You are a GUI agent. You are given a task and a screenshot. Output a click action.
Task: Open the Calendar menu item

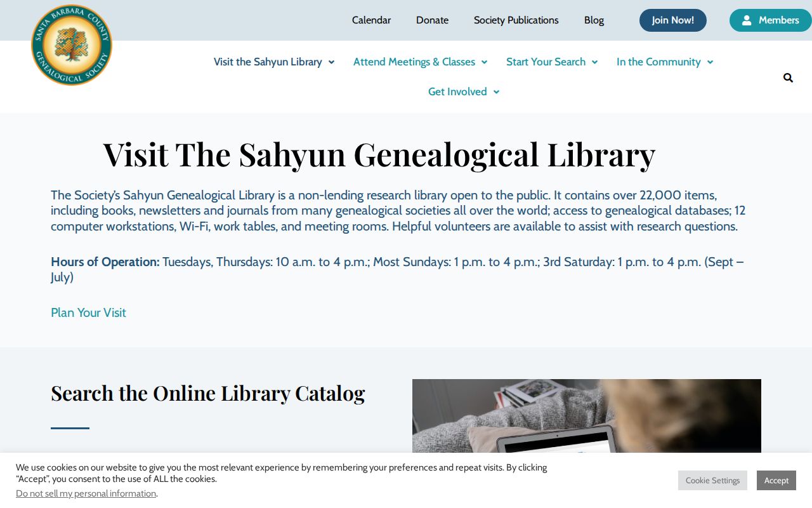tap(371, 20)
